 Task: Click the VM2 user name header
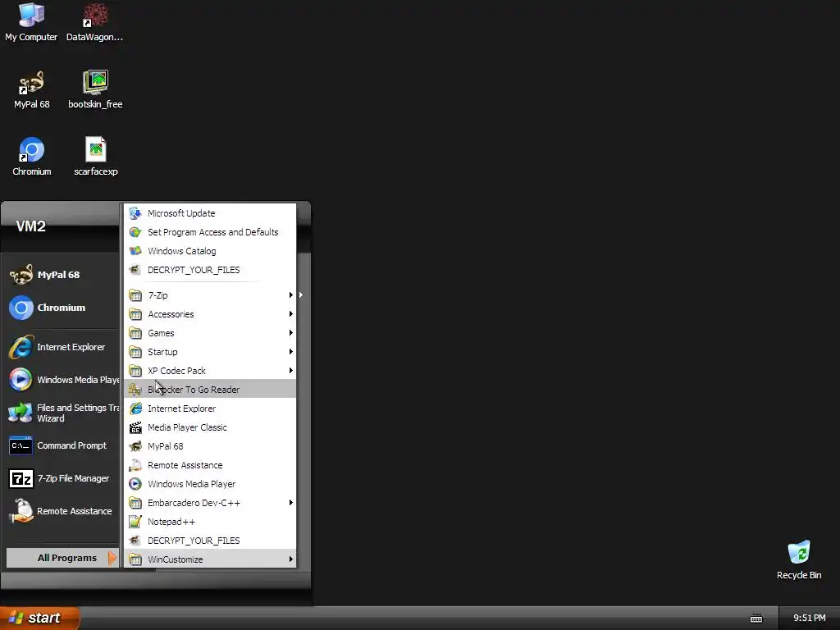31,226
